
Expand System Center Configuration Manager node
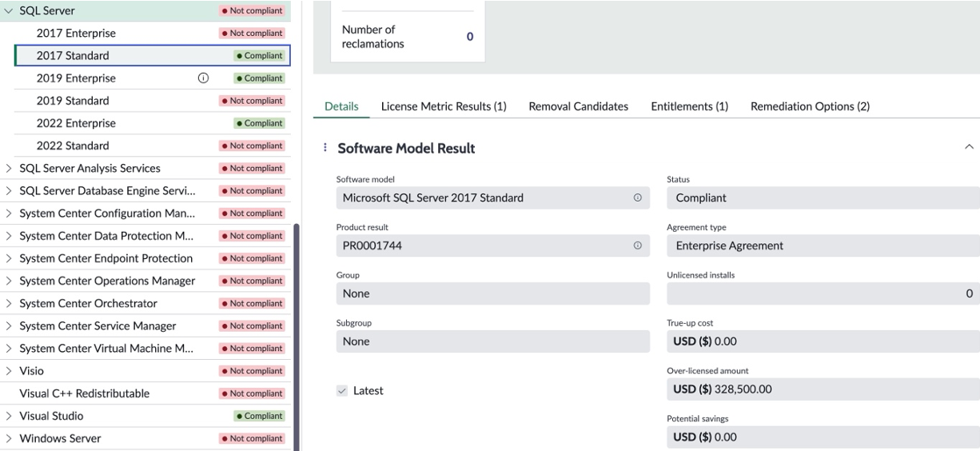[9, 214]
